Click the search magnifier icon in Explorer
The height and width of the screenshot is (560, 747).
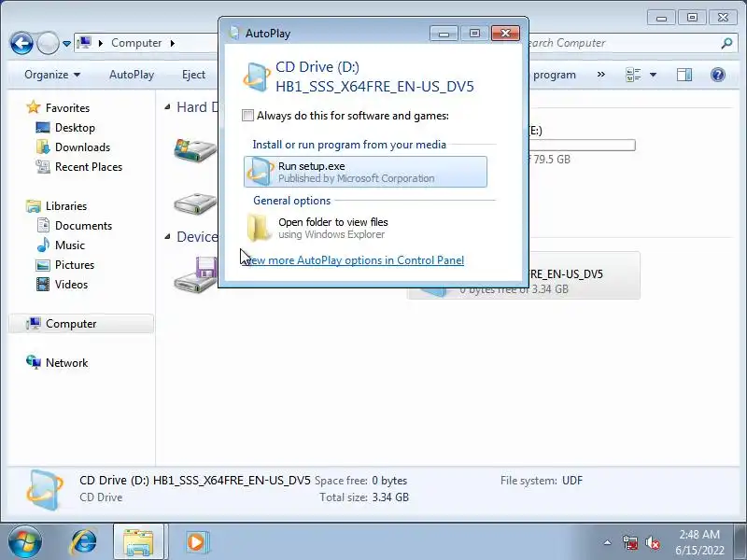coord(726,43)
